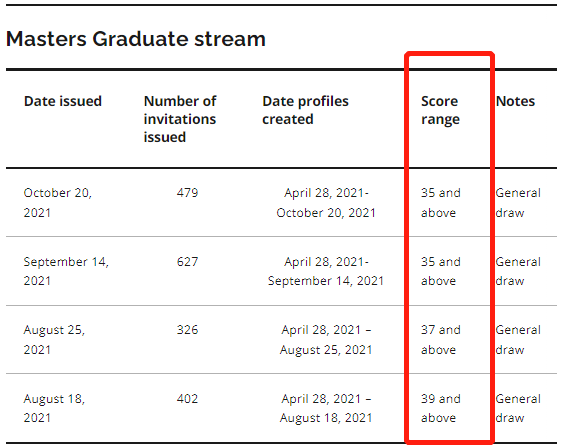Select the 402 invitations value

click(187, 399)
